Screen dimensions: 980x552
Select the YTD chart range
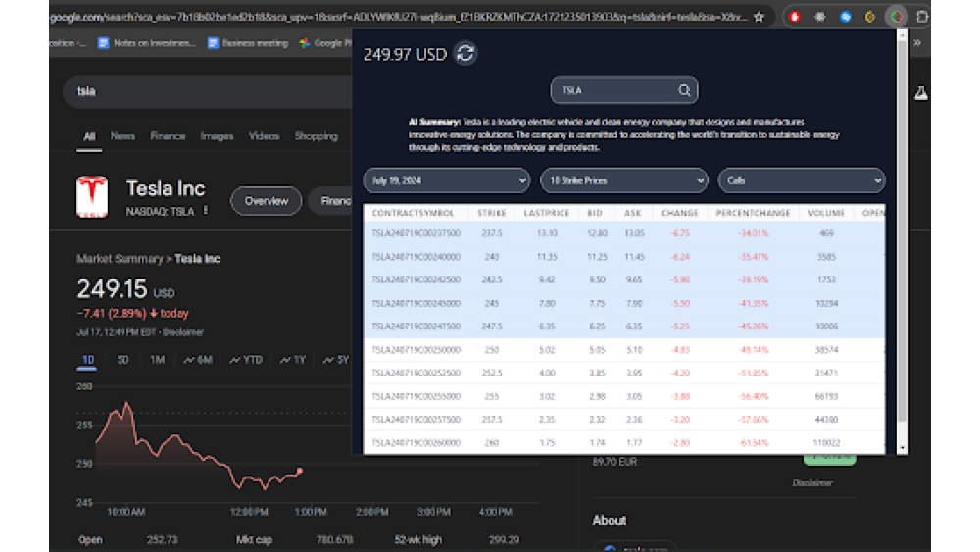[246, 360]
